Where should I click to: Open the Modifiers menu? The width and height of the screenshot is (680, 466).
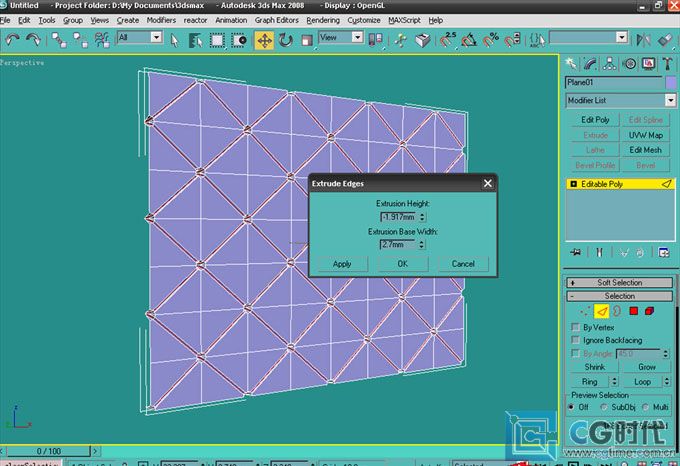pos(160,20)
